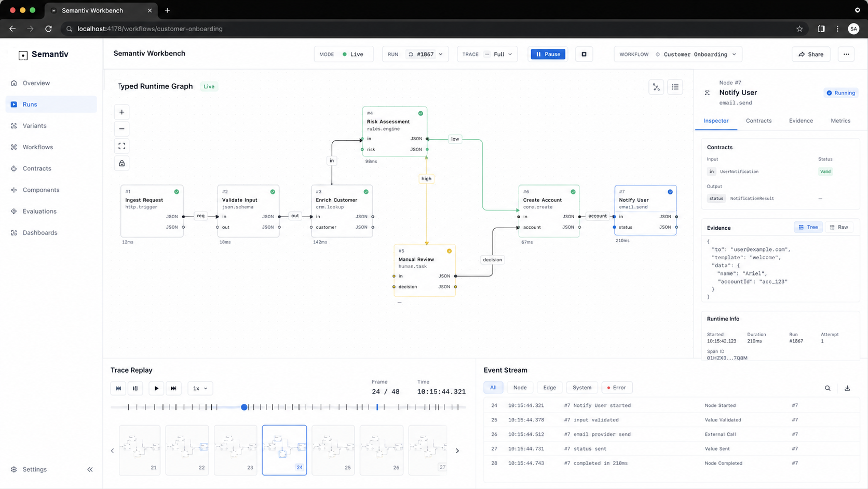Screen dimensions: 868x489
Task: Open Overview in sidebar
Action: (51, 83)
